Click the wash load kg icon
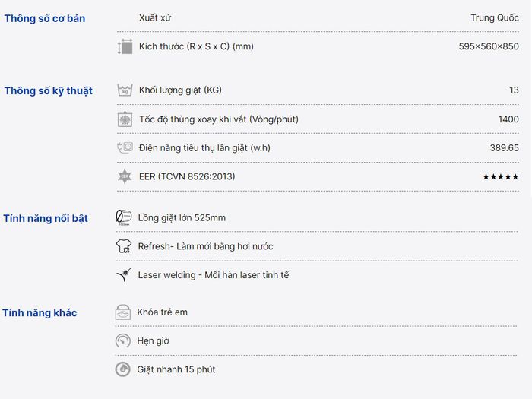This screenshot has width=532, height=399. [125, 90]
